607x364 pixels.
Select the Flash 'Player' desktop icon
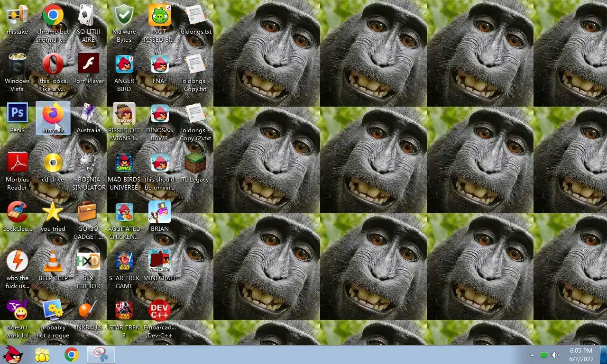(89, 69)
